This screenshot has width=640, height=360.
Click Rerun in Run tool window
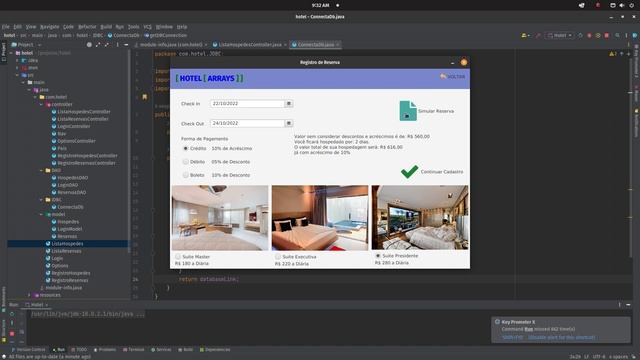tap(12, 314)
